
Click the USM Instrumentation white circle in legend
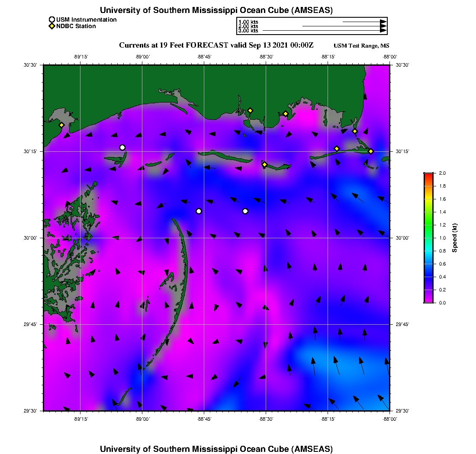tap(52, 19)
